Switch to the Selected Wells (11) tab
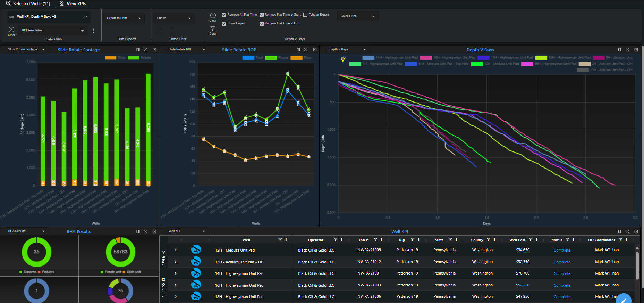The height and width of the screenshot is (303, 644). 28,3
